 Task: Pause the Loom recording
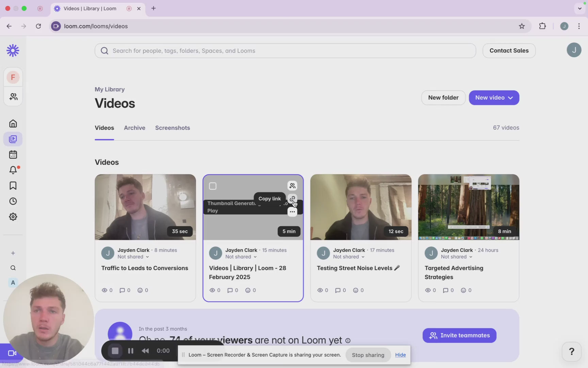point(131,351)
